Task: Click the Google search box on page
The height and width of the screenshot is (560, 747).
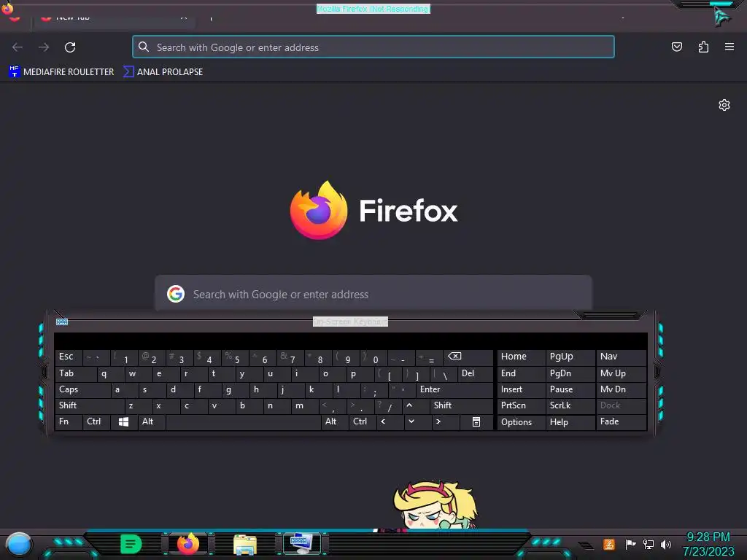Action: (373, 294)
